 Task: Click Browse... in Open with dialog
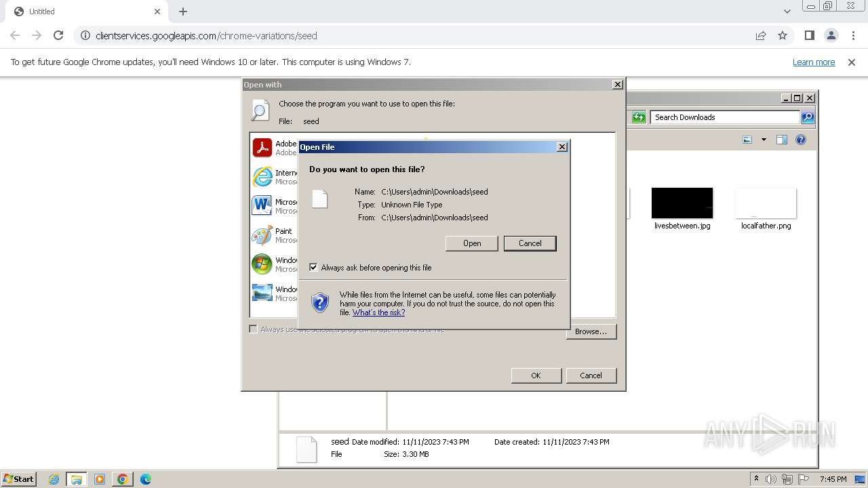coord(591,331)
